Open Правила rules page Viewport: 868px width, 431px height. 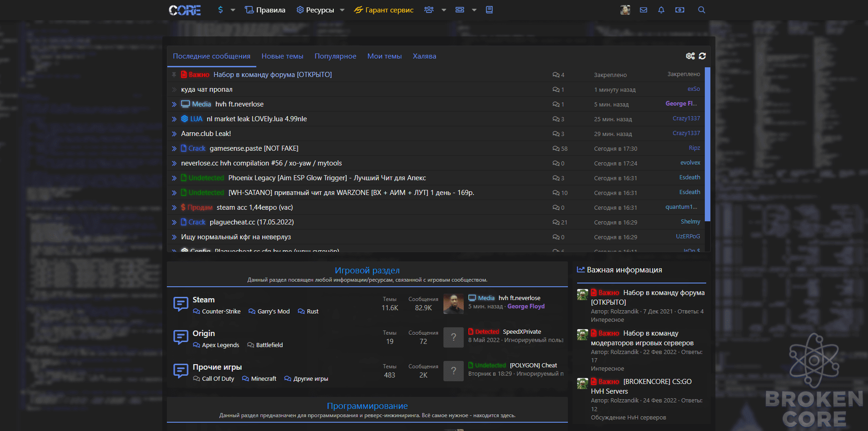265,10
